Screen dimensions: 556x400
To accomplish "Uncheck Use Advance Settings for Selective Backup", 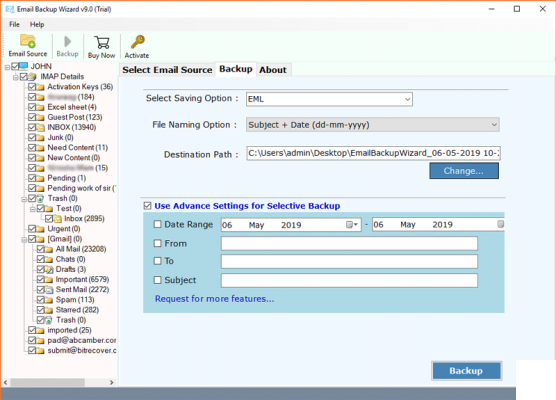I will click(148, 206).
